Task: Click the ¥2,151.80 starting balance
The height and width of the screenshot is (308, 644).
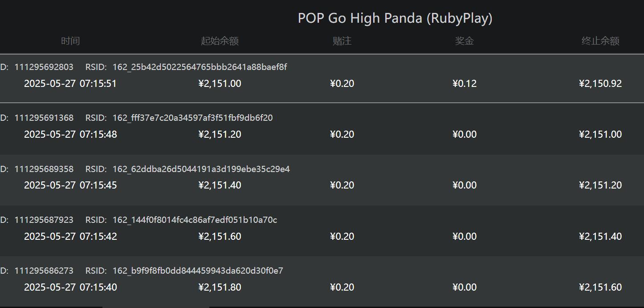Action: [x=220, y=287]
